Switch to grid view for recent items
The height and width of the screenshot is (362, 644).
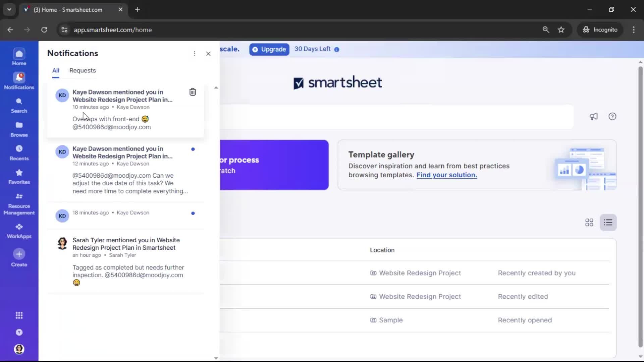pos(589,222)
